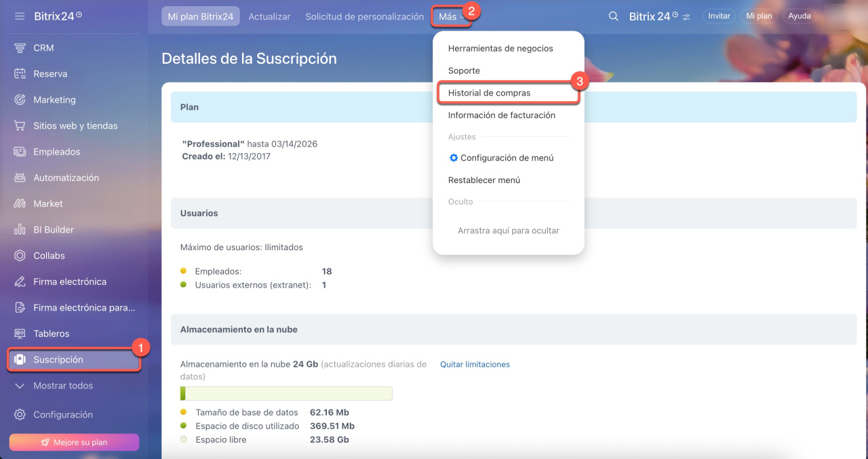Click the hamburger menu icon
Image resolution: width=868 pixels, height=459 pixels.
tap(20, 16)
